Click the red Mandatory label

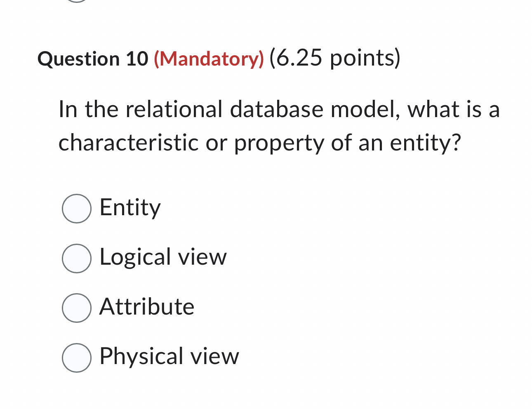(209, 59)
